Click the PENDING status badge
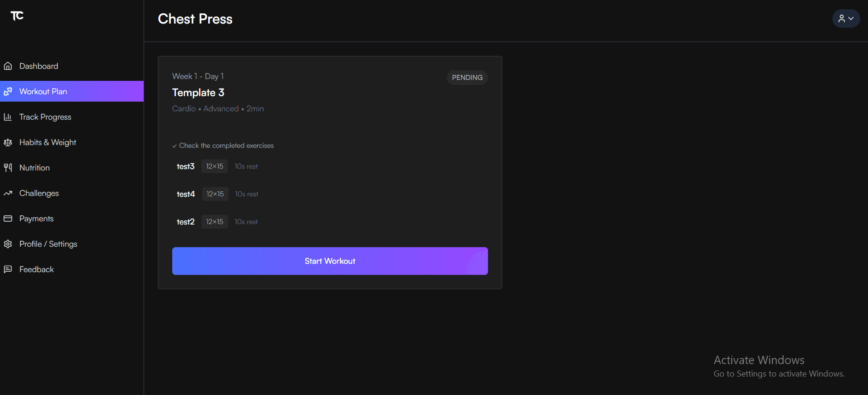This screenshot has width=868, height=395. click(x=467, y=78)
